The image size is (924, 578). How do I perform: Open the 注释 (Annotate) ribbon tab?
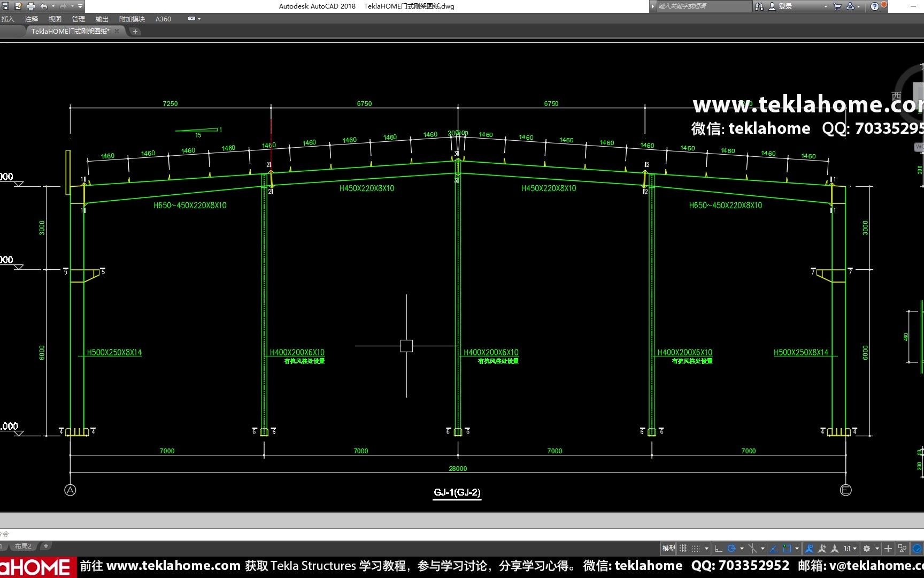click(32, 19)
